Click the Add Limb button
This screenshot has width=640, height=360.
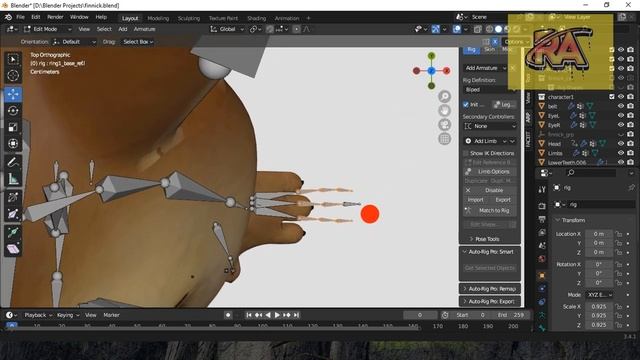[485, 141]
